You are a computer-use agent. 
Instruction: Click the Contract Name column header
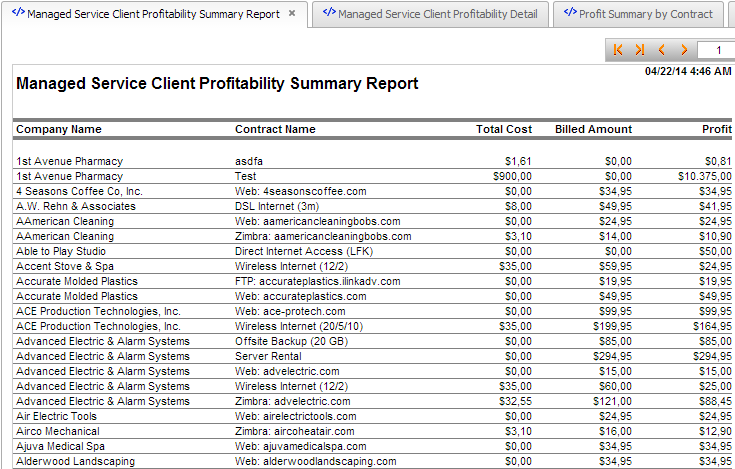point(275,129)
